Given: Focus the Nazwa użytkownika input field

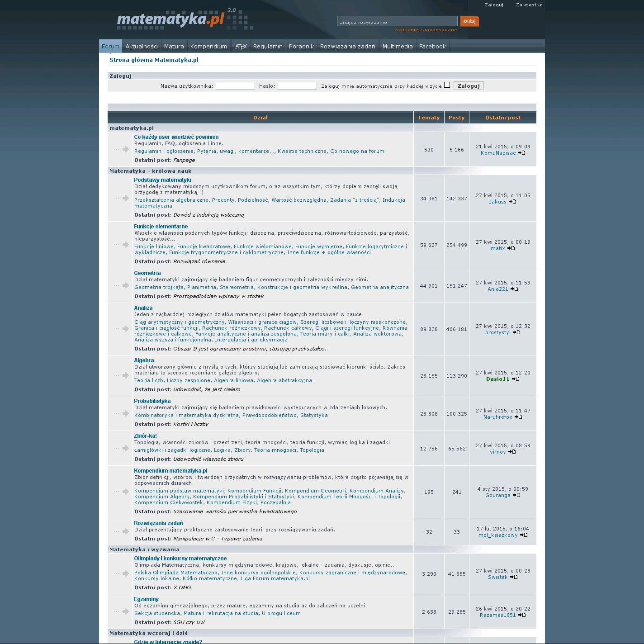Looking at the screenshot, I should [235, 86].
